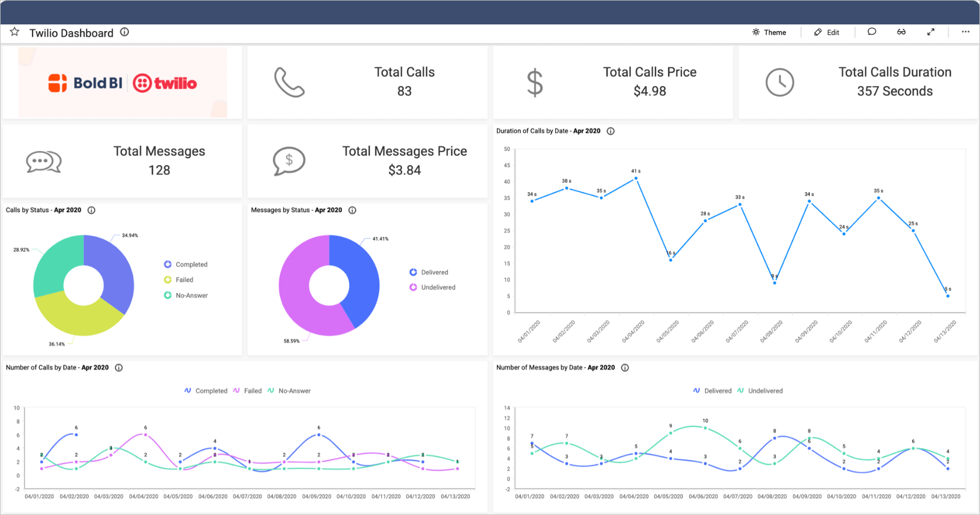Click the Total Calls value 83
The image size is (980, 515).
pyautogui.click(x=405, y=91)
